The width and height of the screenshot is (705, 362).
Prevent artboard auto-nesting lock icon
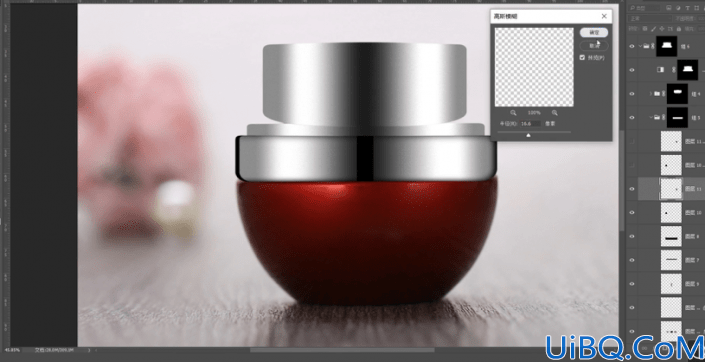coord(669,29)
